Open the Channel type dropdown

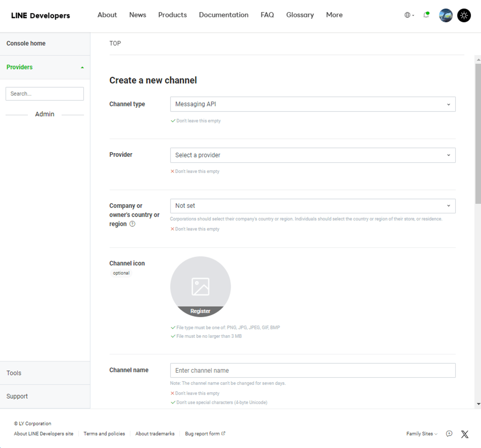313,104
